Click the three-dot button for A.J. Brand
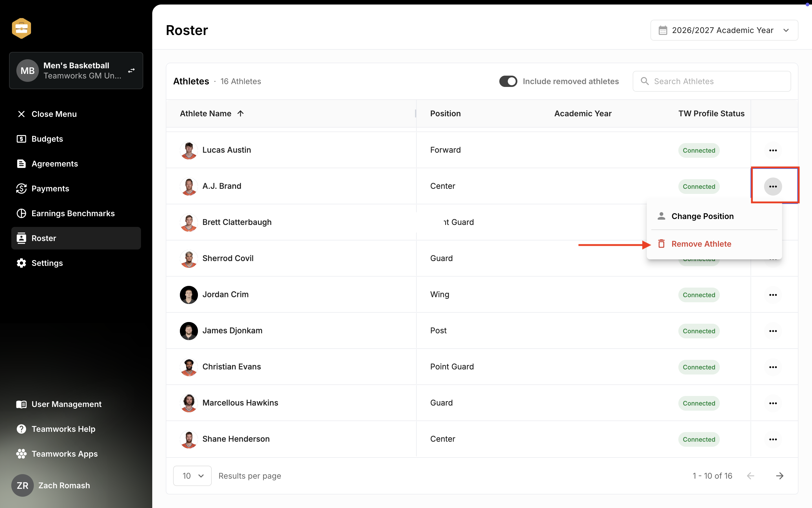The image size is (812, 508). (x=773, y=187)
